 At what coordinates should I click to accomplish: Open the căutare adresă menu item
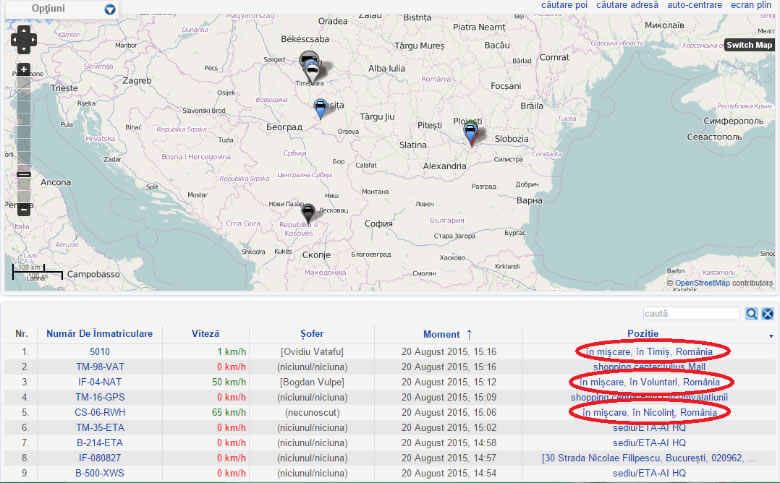(x=627, y=6)
